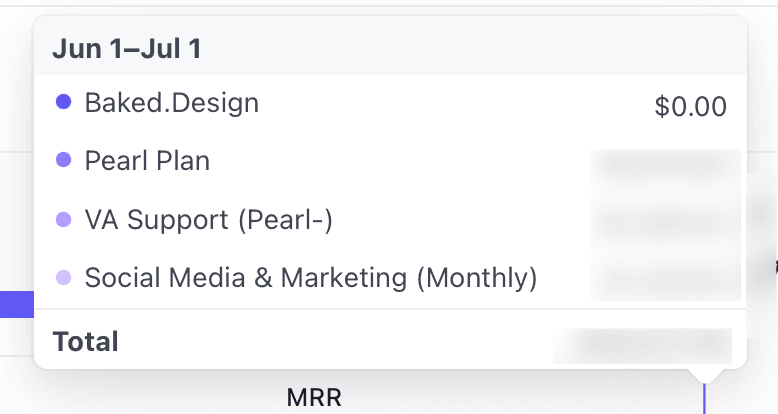Click the $0.00 amount for Baked.Design
Image resolution: width=778 pixels, height=414 pixels.
(690, 106)
